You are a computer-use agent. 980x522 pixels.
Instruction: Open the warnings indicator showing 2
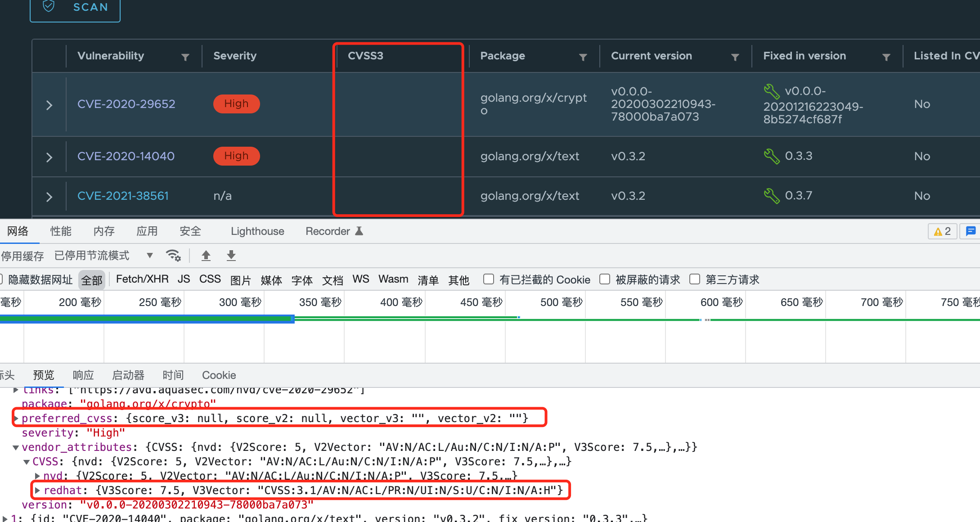click(942, 231)
